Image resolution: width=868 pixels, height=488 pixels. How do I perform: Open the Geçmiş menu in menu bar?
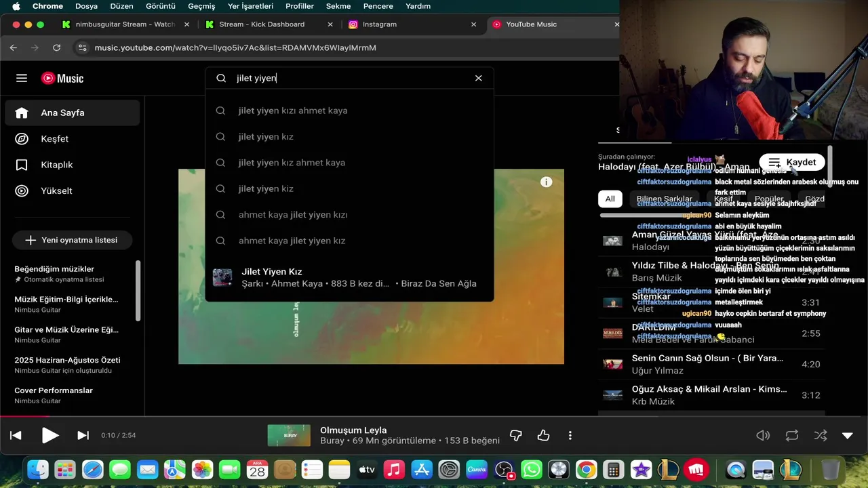pyautogui.click(x=201, y=6)
